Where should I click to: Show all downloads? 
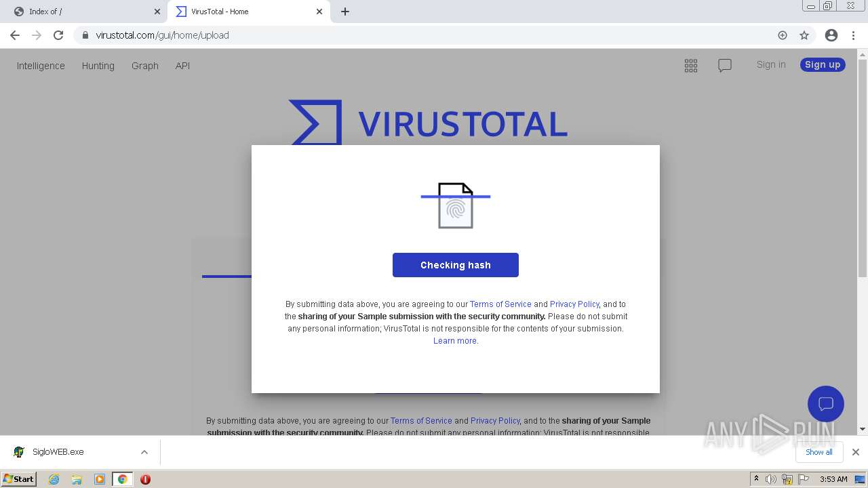(819, 452)
